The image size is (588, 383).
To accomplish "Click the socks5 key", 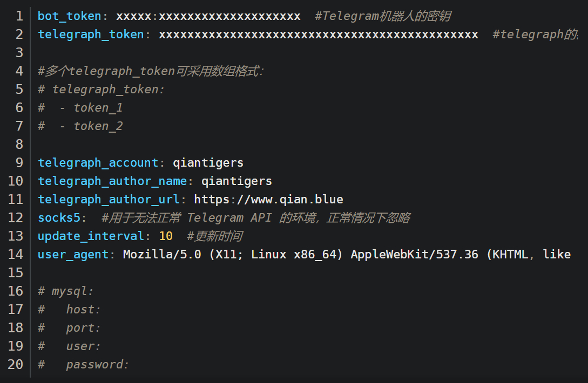I will (59, 218).
